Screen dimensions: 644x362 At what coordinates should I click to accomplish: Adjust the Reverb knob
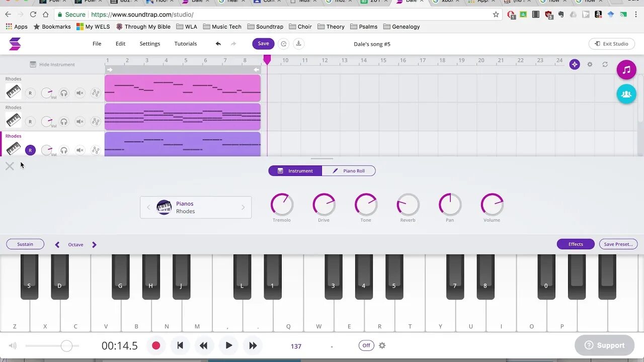tap(408, 205)
